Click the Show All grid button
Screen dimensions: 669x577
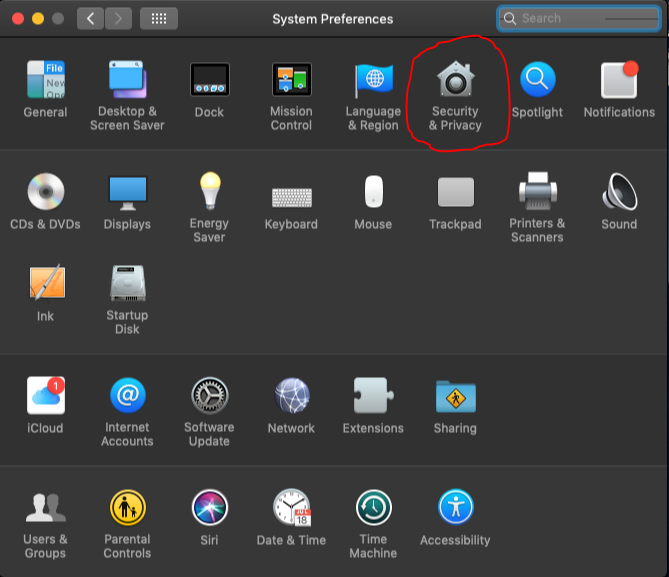click(x=159, y=18)
